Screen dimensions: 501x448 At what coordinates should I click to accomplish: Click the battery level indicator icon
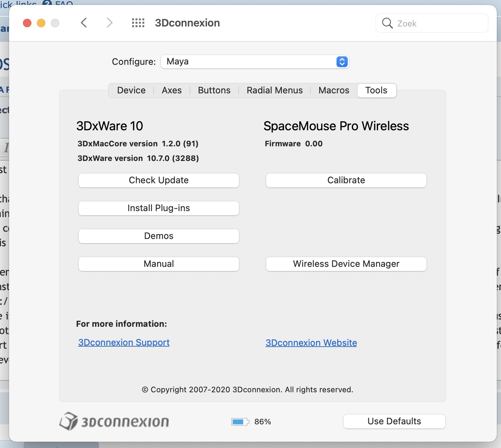[x=240, y=422]
